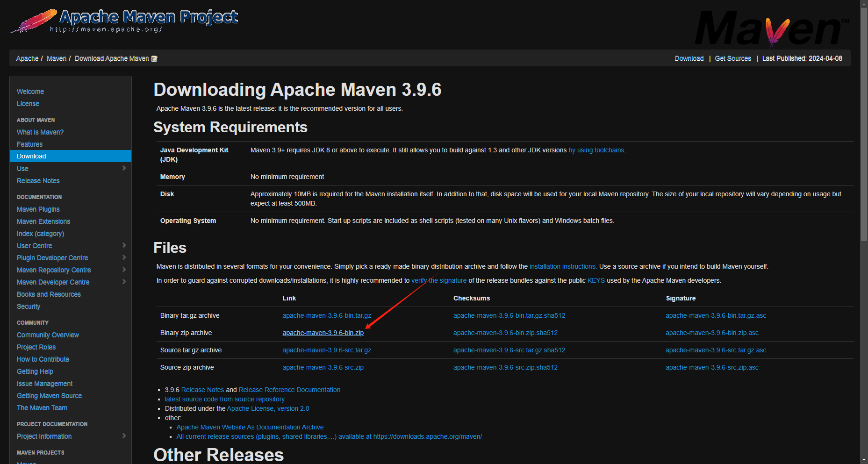Screen dimensions: 868x464
Task: Open Release Notes in sidebar
Action: [x=38, y=181]
